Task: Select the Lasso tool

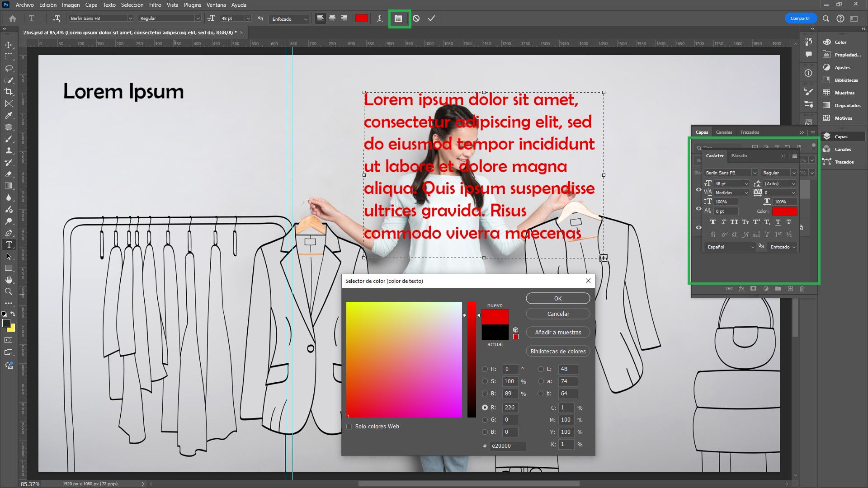Action: [9, 68]
